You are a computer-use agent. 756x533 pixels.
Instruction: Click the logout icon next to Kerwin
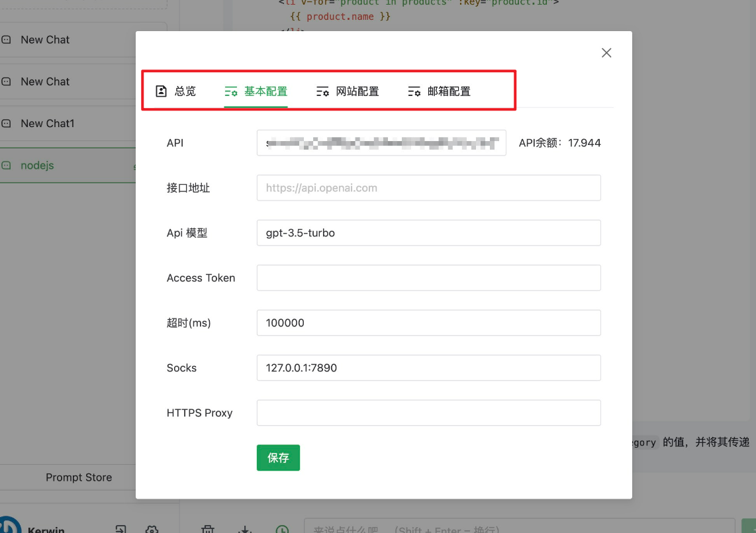pyautogui.click(x=120, y=528)
